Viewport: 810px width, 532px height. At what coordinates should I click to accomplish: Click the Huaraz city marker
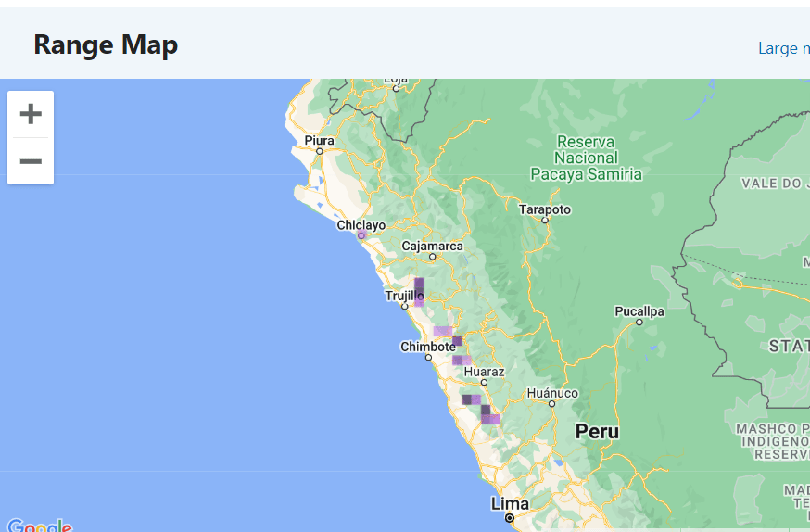click(484, 383)
